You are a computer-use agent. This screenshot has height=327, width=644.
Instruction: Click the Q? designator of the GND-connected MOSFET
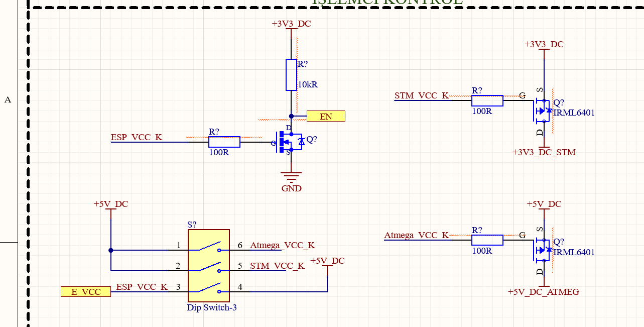click(x=312, y=140)
